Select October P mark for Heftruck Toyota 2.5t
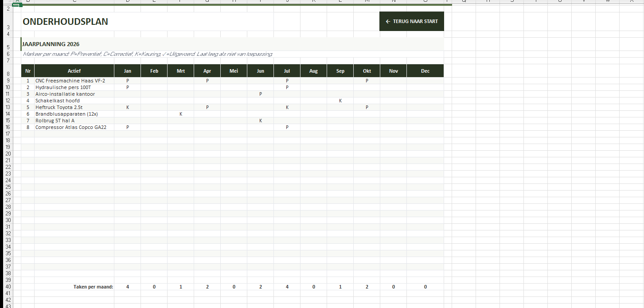This screenshot has height=308, width=644. coord(367,107)
